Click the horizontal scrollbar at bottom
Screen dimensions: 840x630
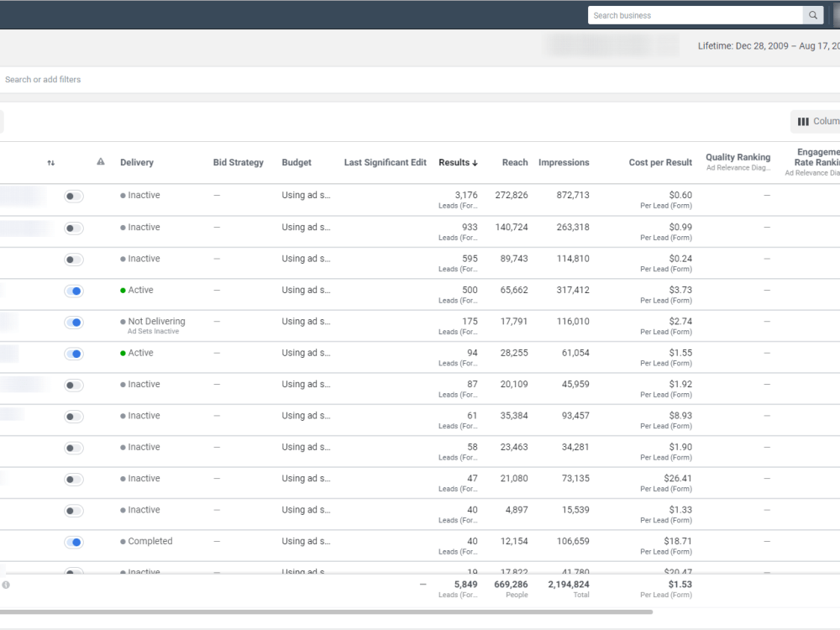(x=326, y=612)
